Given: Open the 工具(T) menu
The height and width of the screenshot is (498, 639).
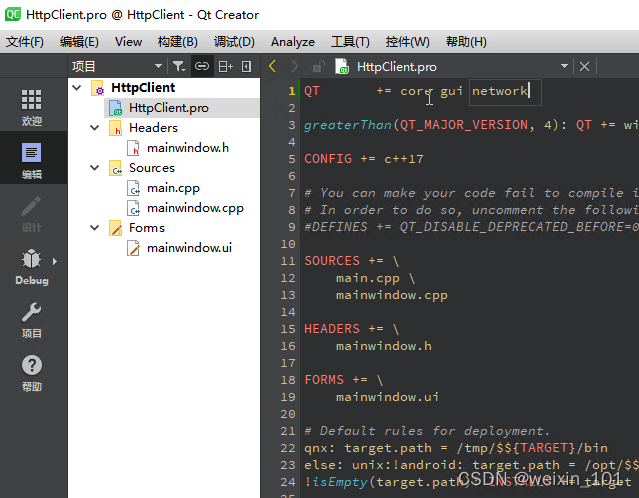Looking at the screenshot, I should click(x=350, y=42).
